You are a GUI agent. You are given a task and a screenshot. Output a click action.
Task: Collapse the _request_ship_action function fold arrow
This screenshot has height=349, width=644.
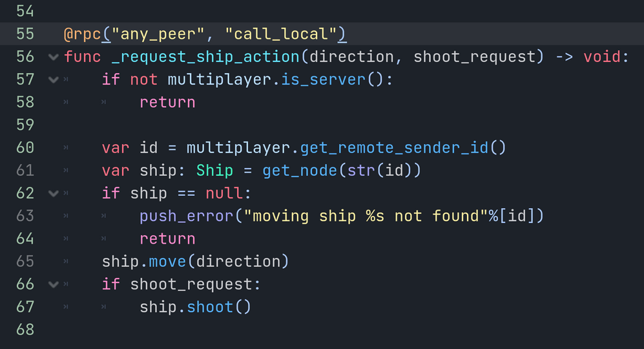[x=53, y=57]
